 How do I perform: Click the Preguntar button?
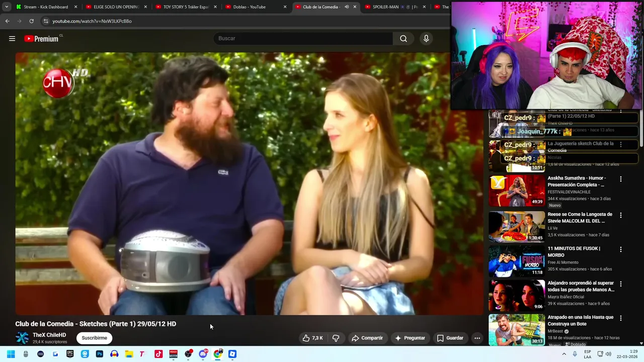pos(410,338)
